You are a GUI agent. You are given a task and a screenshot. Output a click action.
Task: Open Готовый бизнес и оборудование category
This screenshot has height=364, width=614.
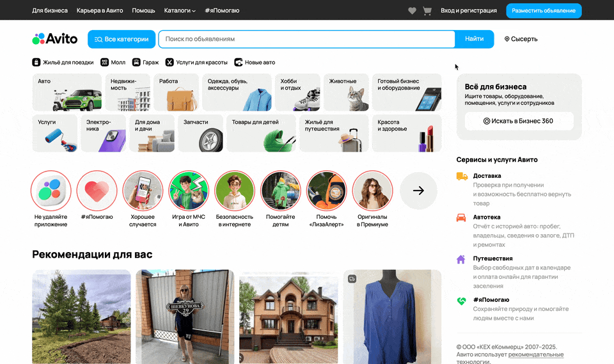[x=407, y=93]
